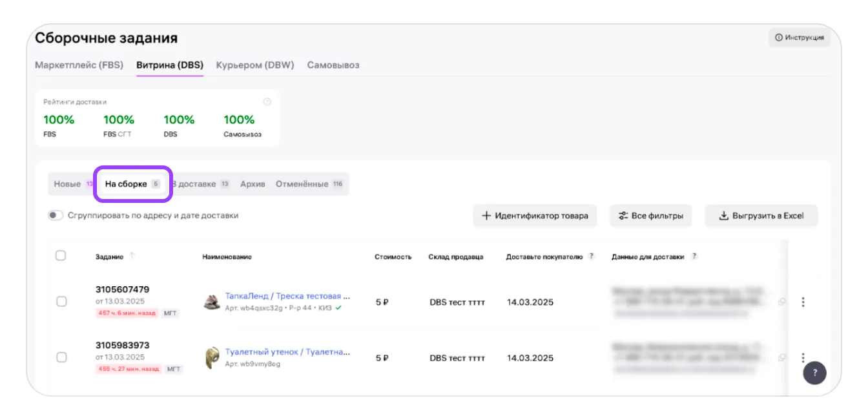Viewport: 868px width, 420px height.
Task: Click the Инструкция button
Action: 799,37
